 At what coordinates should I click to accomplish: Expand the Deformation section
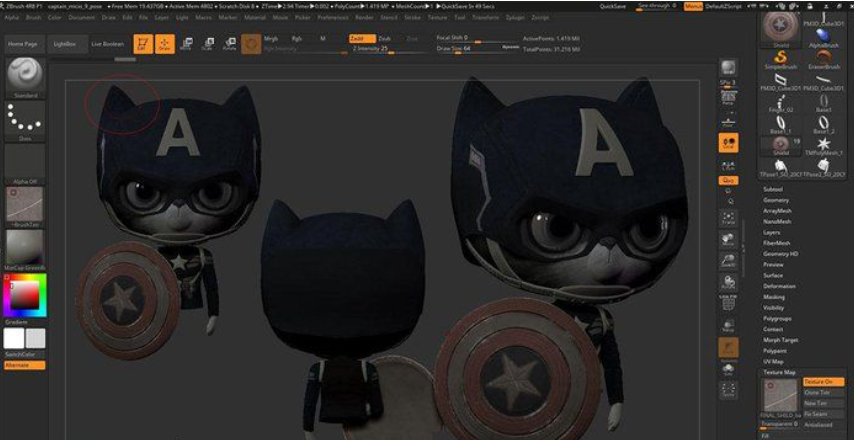779,286
